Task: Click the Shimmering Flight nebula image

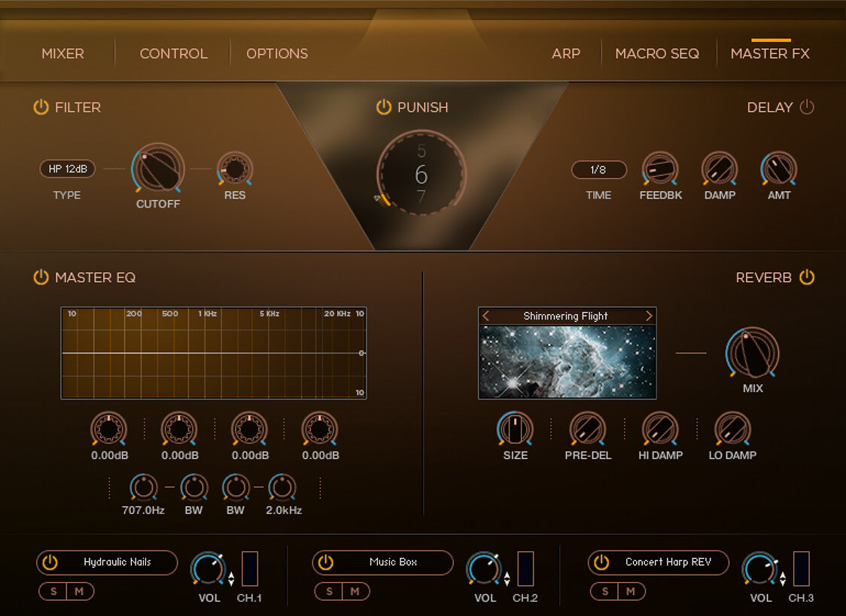Action: click(567, 362)
